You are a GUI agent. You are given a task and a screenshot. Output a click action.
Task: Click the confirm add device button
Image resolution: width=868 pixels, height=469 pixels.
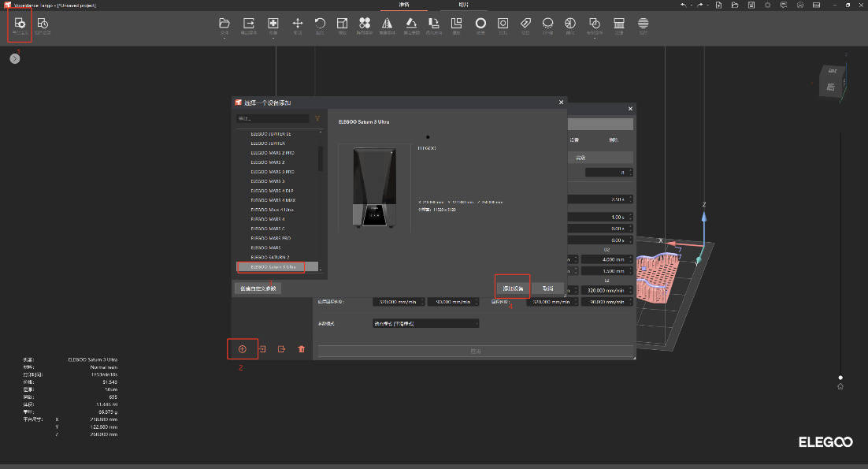click(513, 288)
